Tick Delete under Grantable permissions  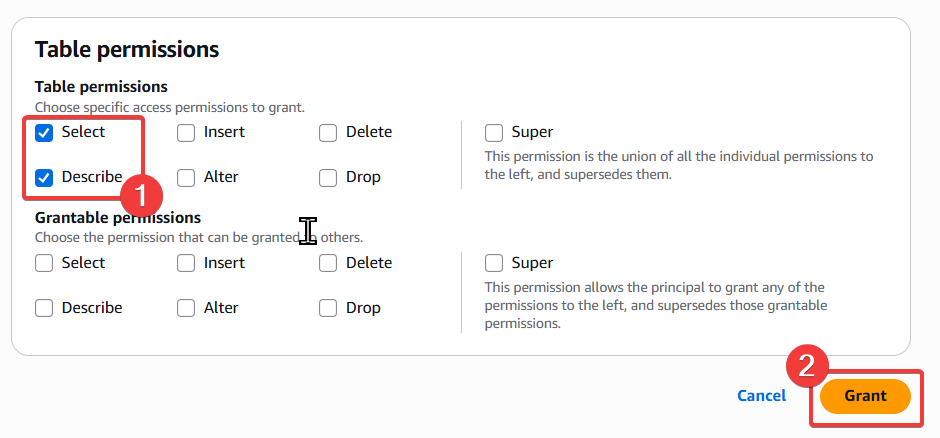tap(328, 263)
